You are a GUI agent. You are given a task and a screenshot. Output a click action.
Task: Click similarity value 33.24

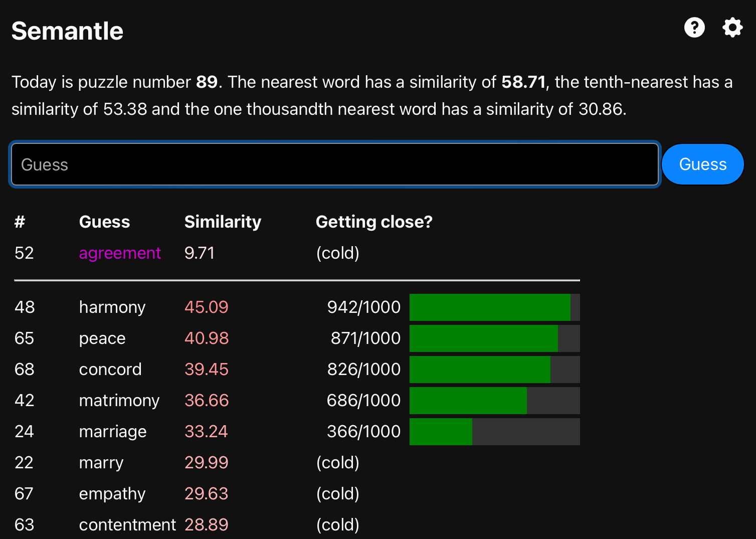click(206, 432)
